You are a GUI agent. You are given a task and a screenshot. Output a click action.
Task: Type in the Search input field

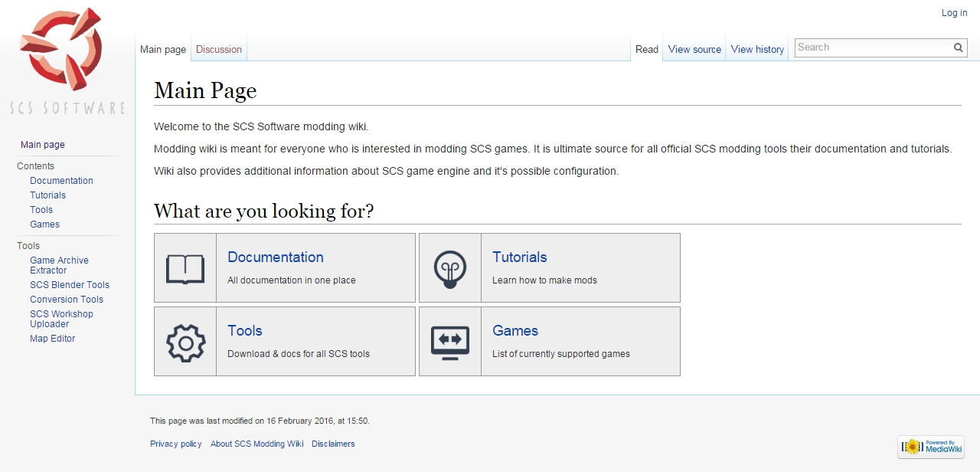873,48
